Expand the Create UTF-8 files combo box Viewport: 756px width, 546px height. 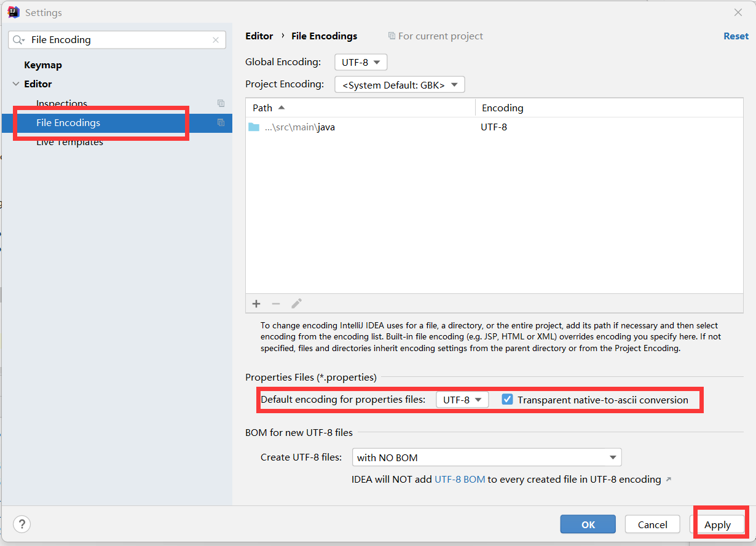pyautogui.click(x=487, y=457)
